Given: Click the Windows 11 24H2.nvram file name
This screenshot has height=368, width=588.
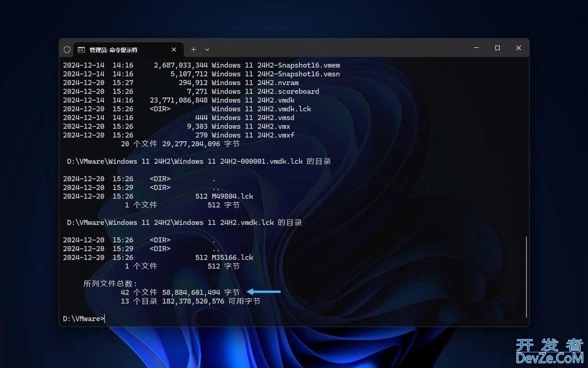Looking at the screenshot, I should pos(255,83).
